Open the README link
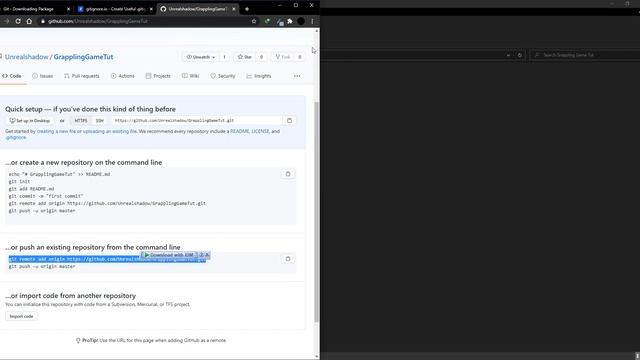The width and height of the screenshot is (640, 360). pyautogui.click(x=240, y=131)
